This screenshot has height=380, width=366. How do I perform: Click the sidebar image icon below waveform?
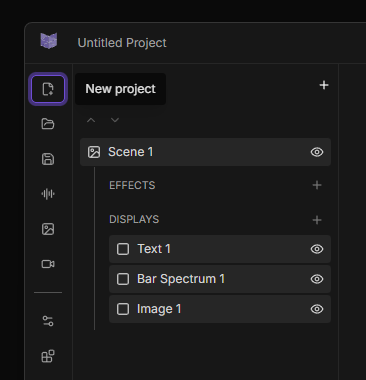tap(48, 229)
